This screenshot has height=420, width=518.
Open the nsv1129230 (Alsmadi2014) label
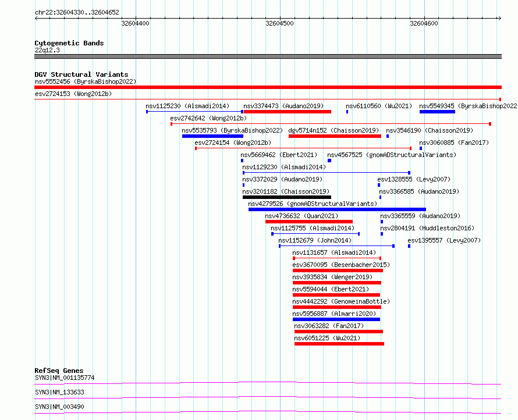point(284,167)
